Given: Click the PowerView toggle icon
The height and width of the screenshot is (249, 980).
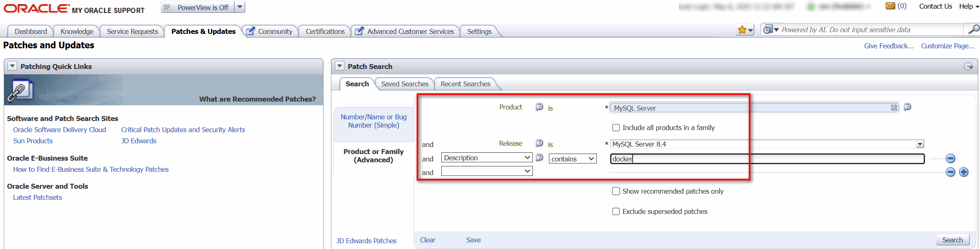Looking at the screenshot, I should click(x=167, y=7).
